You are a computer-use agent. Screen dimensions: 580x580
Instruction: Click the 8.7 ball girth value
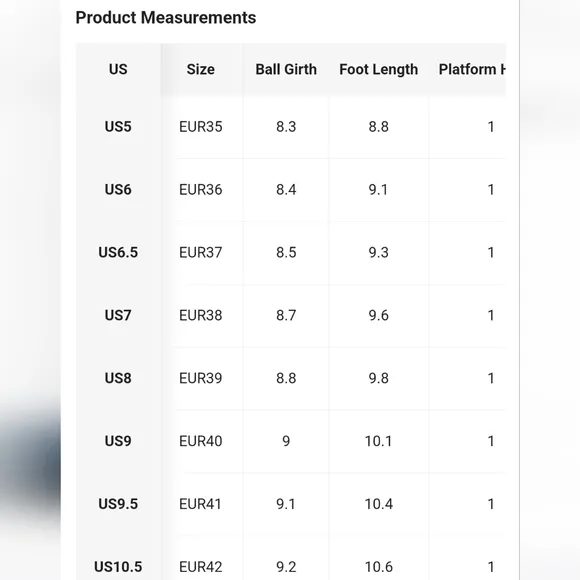tap(286, 315)
